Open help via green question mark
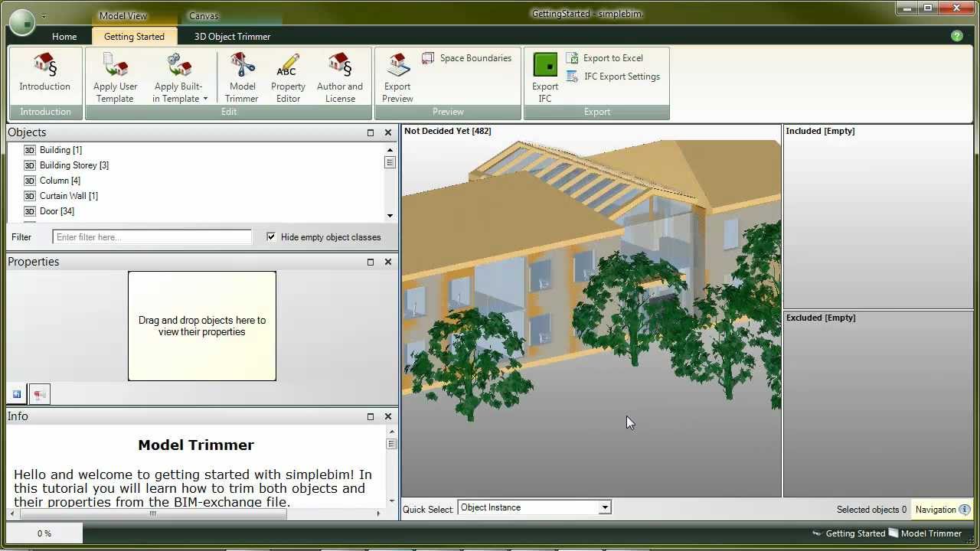Screen dimensions: 980x551 coord(957,36)
